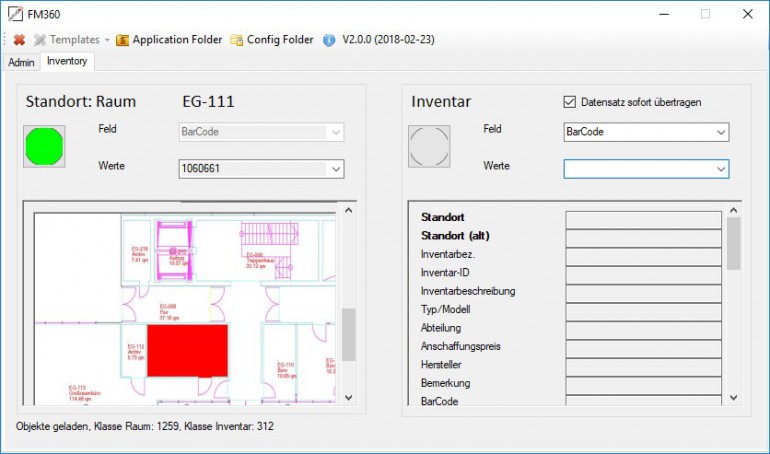Click the blue info version icon
This screenshot has height=454, width=770.
click(x=329, y=40)
